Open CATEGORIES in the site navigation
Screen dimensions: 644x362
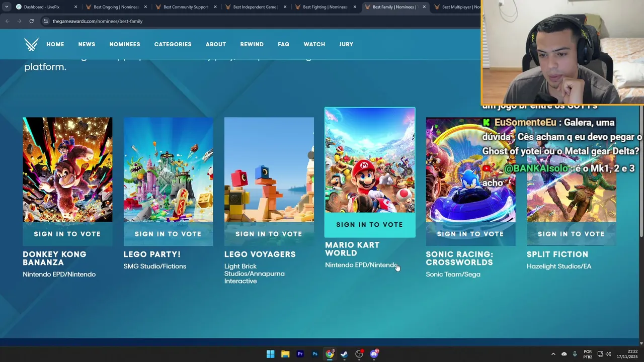[x=173, y=44]
